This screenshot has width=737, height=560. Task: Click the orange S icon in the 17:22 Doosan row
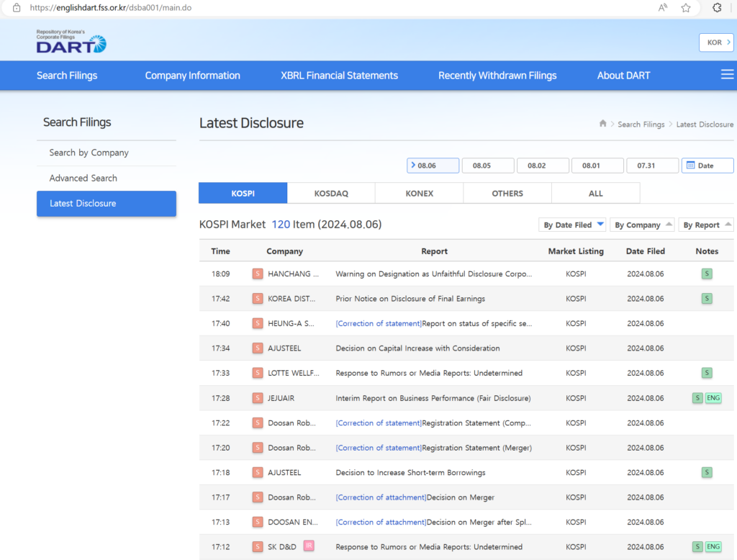click(x=258, y=423)
